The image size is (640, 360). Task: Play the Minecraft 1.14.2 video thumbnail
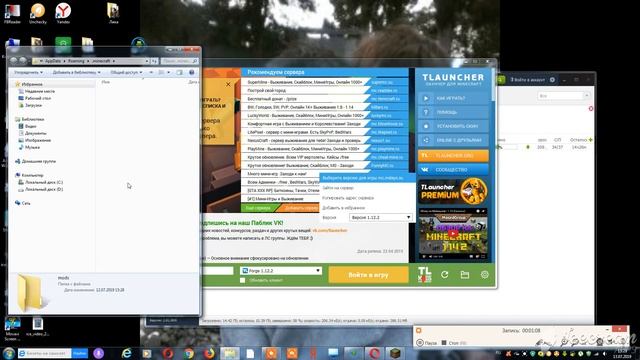click(453, 234)
